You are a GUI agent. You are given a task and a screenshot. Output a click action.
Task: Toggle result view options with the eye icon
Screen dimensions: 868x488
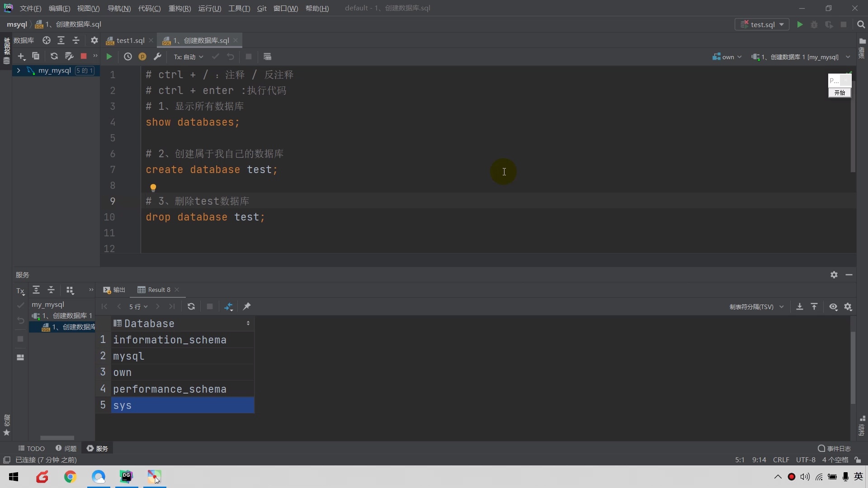[833, 306]
